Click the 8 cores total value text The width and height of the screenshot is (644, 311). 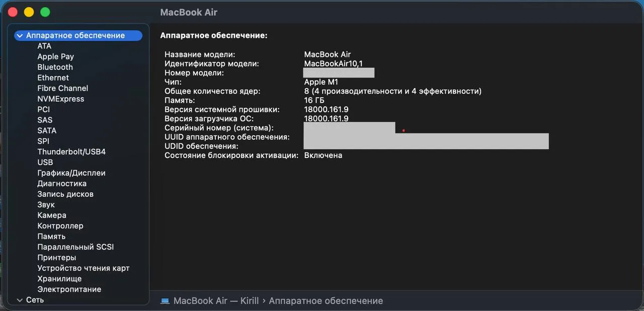click(393, 91)
